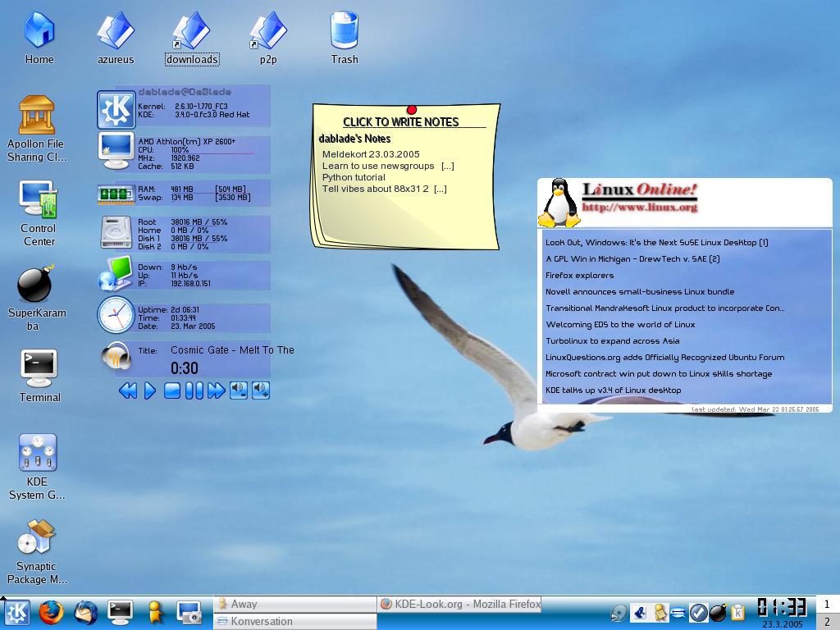This screenshot has width=840, height=630.
Task: Switch to the 'Away' taskbar window
Action: click(295, 605)
